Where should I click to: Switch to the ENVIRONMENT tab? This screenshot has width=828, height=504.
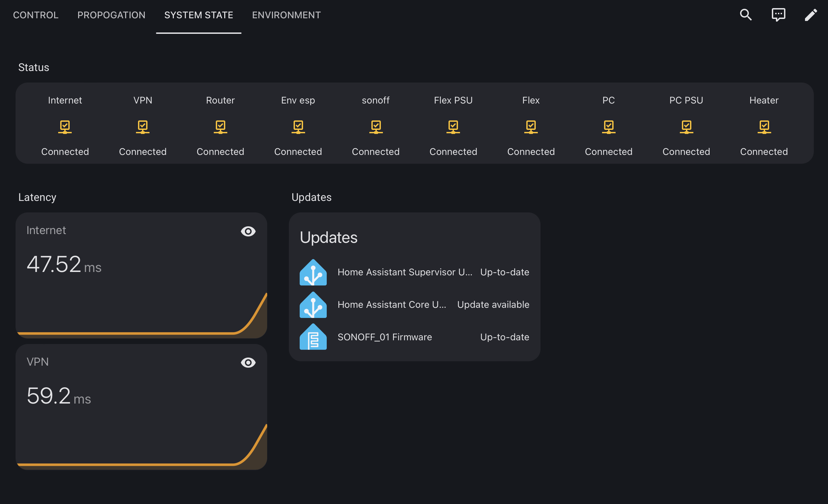click(x=286, y=15)
